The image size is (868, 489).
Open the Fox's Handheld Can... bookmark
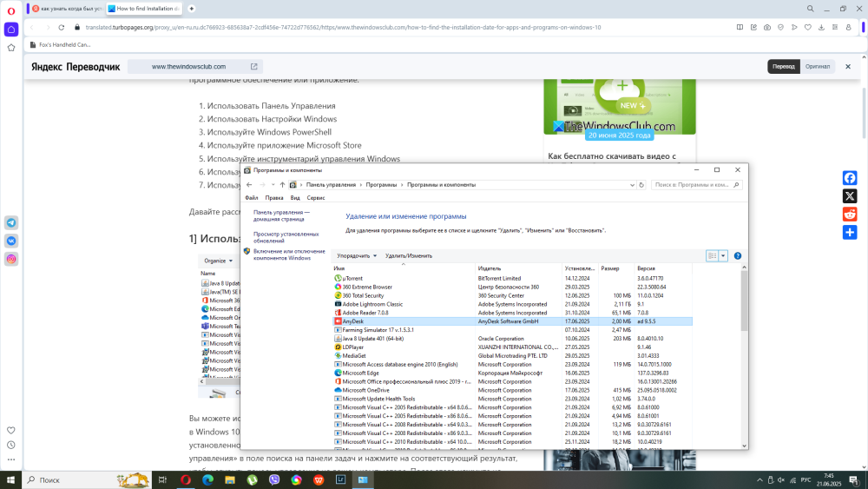(60, 45)
